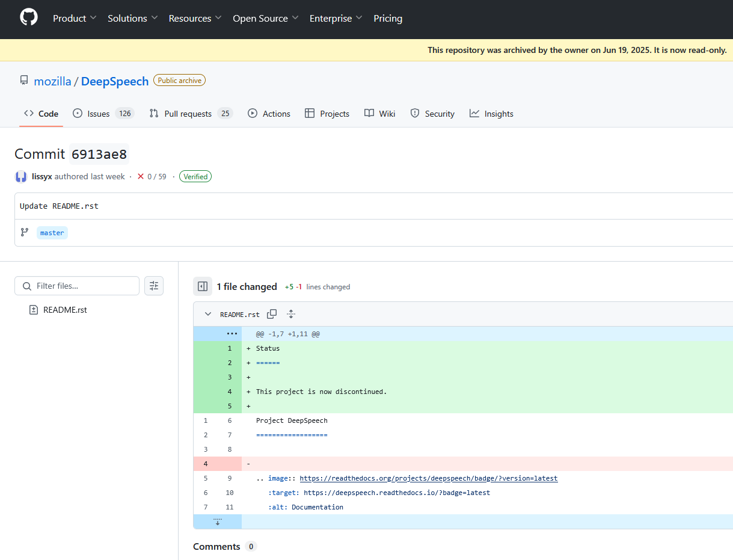The height and width of the screenshot is (560, 733).
Task: Click the '1 file changed' summary text
Action: coord(247,287)
